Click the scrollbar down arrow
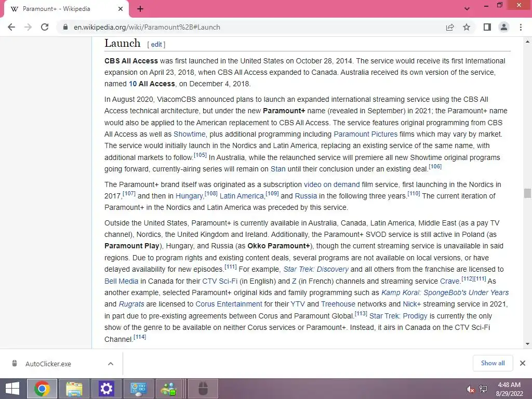Screen dimensions: 532x399 coord(527,344)
